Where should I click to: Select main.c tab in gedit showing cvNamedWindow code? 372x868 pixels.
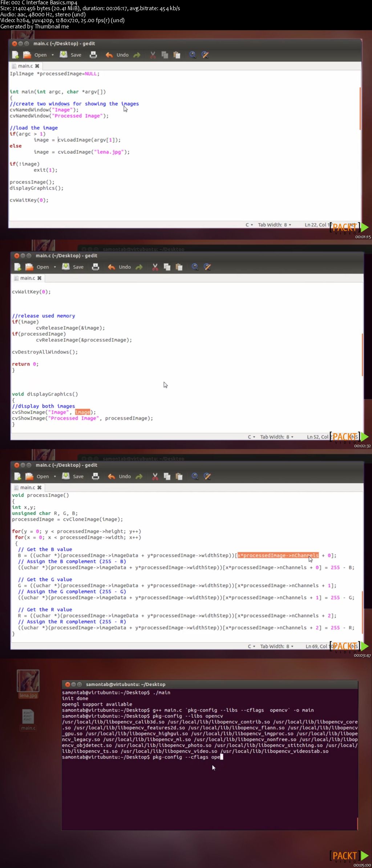coord(25,66)
